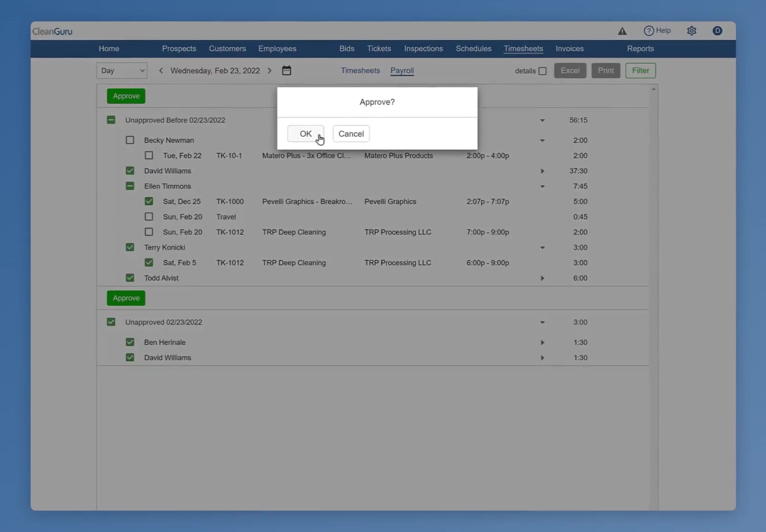
Task: Check the Becky Newman checkbox
Action: [130, 140]
